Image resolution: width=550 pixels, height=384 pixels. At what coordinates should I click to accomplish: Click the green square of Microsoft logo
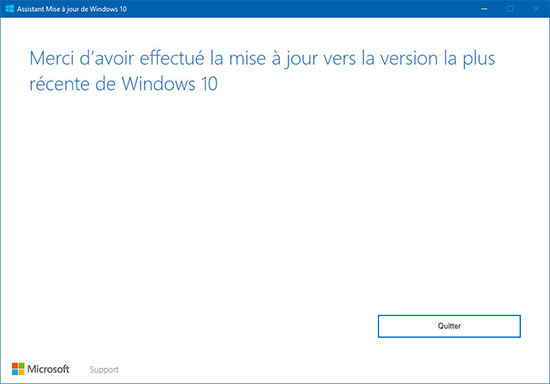coord(21,366)
